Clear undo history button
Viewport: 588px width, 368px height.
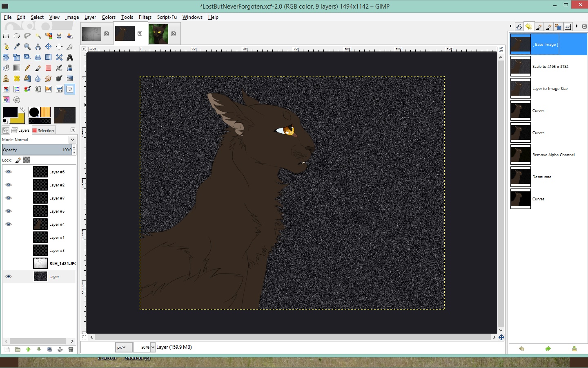575,349
